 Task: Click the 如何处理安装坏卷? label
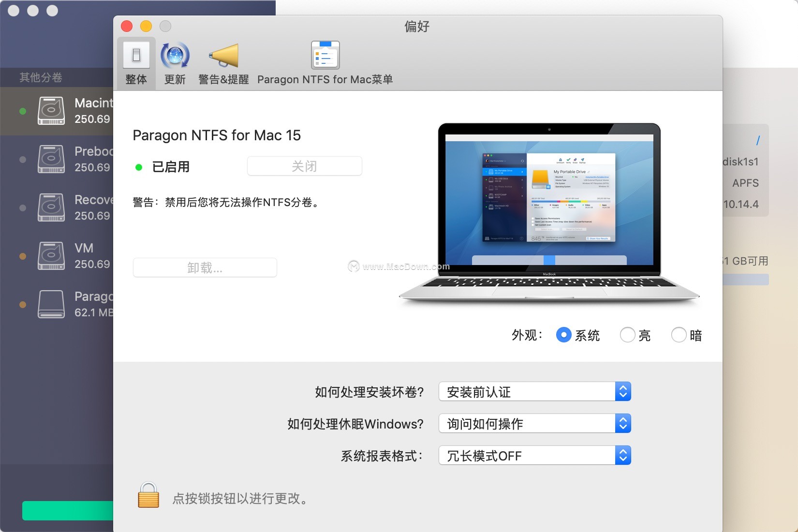369,392
